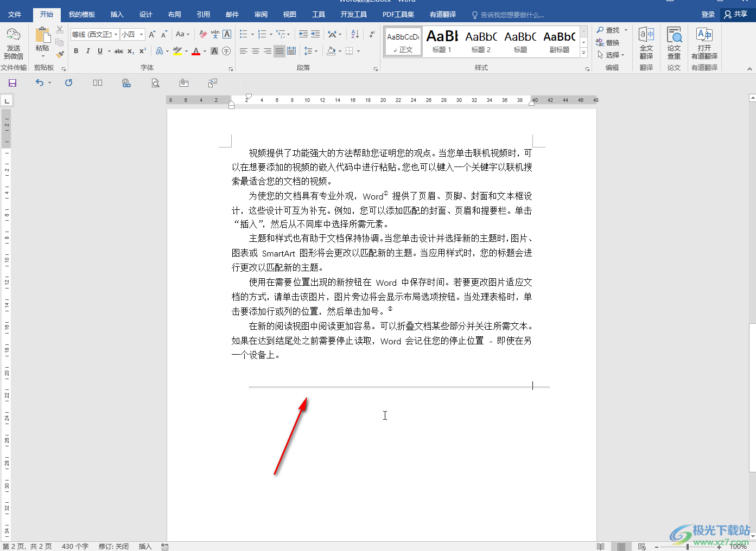Toggle strikethrough text
This screenshot has width=756, height=551.
coord(119,51)
